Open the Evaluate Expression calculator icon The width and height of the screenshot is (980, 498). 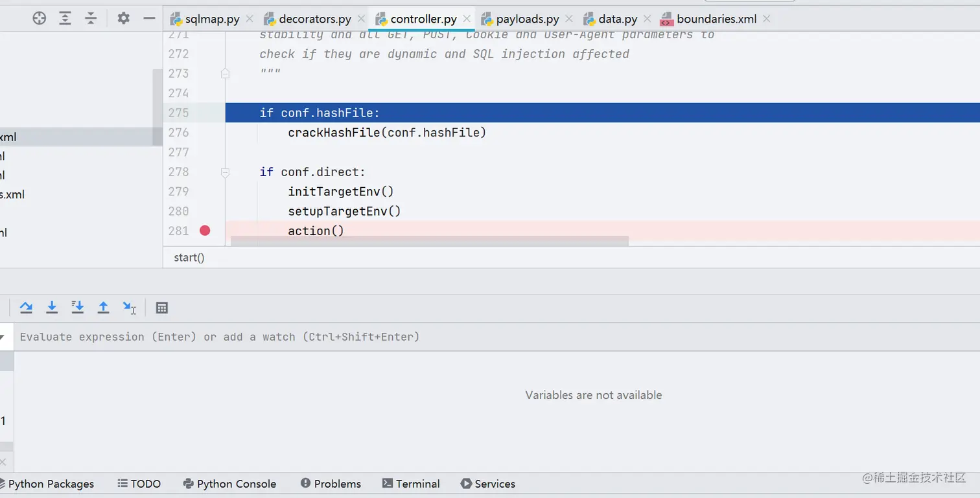(162, 308)
